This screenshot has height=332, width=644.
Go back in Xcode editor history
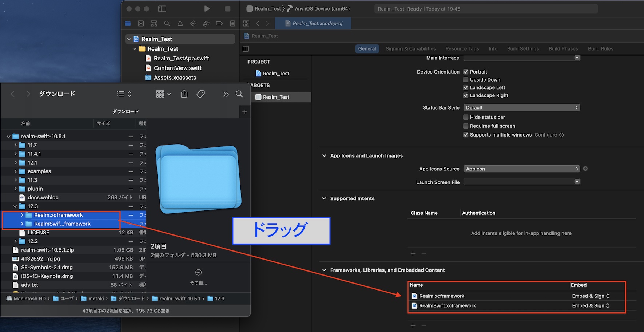point(258,23)
